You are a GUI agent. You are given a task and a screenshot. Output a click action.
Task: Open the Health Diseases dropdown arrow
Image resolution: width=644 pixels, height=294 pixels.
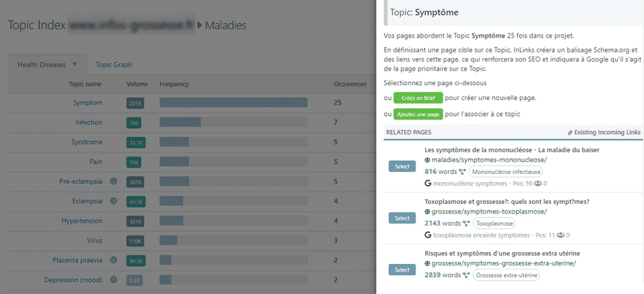tap(74, 64)
